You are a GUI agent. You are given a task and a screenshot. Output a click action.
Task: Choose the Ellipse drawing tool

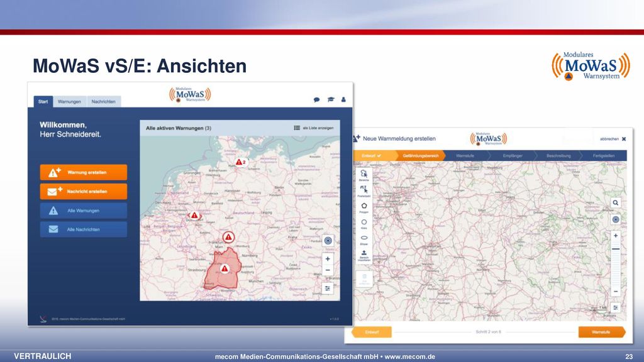click(x=364, y=239)
